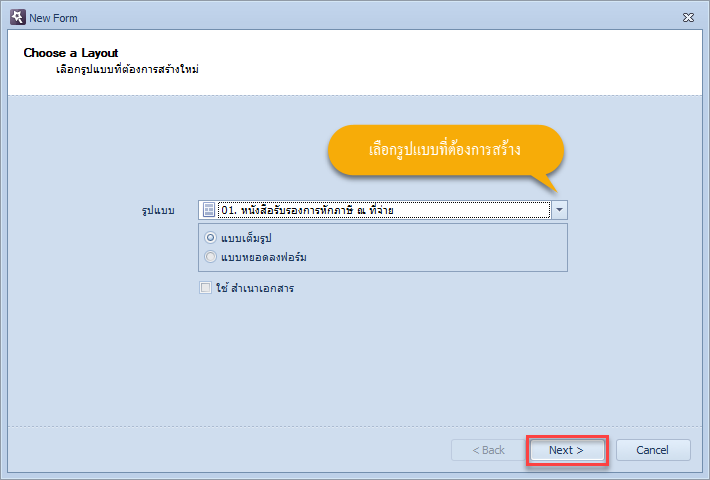Click the New Form wizard icon in title bar
Screen dimensions: 710x480
pos(18,17)
